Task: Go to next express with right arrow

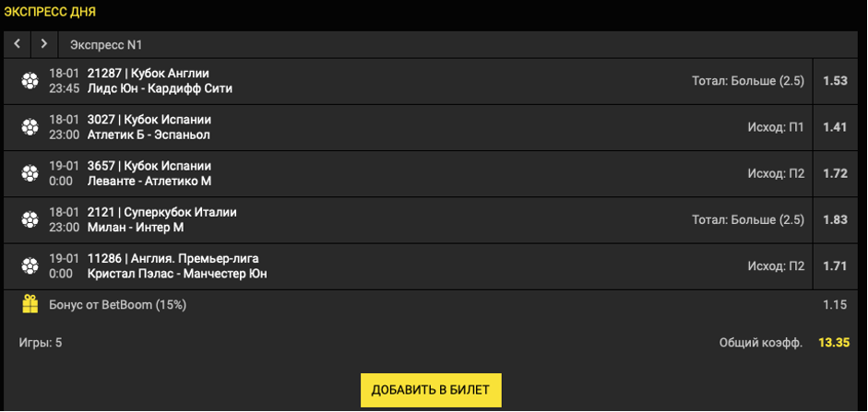Action: (43, 44)
